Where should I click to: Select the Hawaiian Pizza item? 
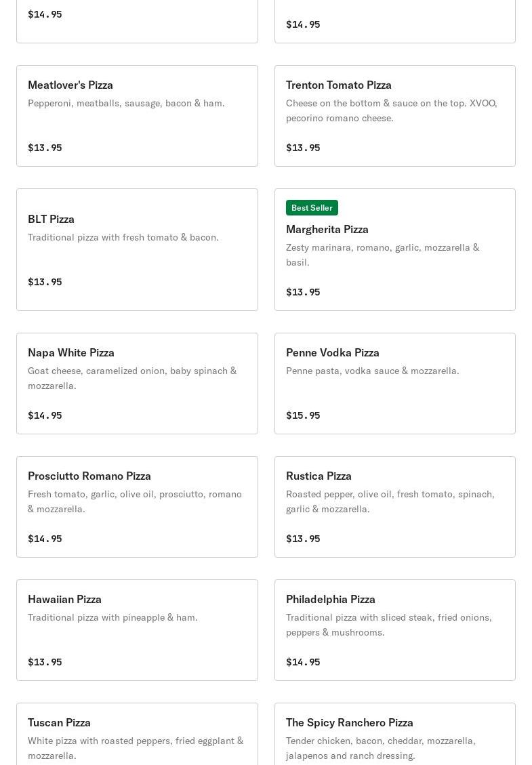pyautogui.click(x=137, y=630)
